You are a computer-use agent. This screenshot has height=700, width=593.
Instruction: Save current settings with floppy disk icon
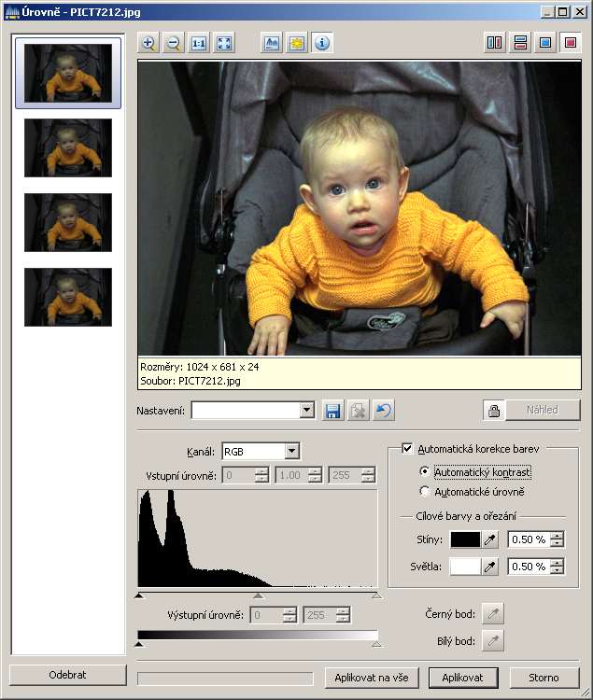(x=332, y=411)
